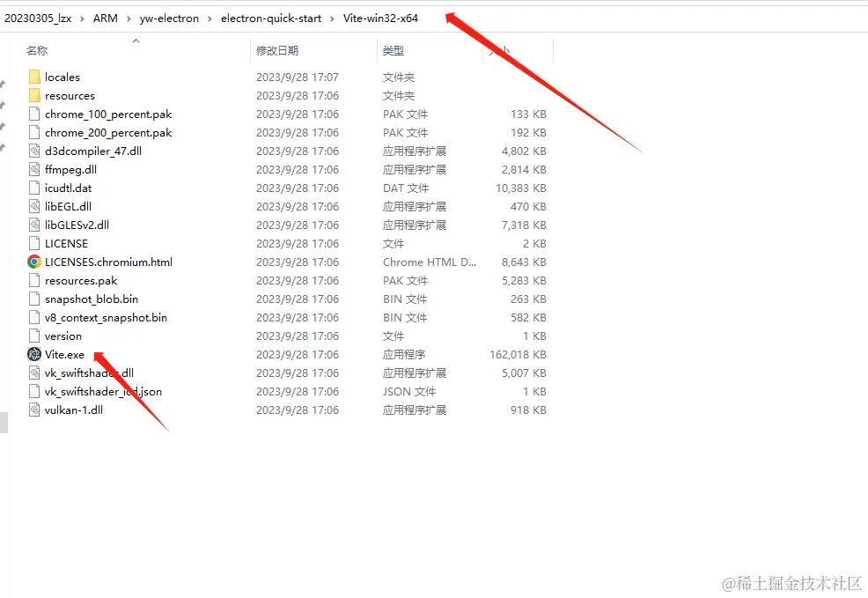Click the Electron icon of Vite.exe
The image size is (868, 598).
point(34,354)
